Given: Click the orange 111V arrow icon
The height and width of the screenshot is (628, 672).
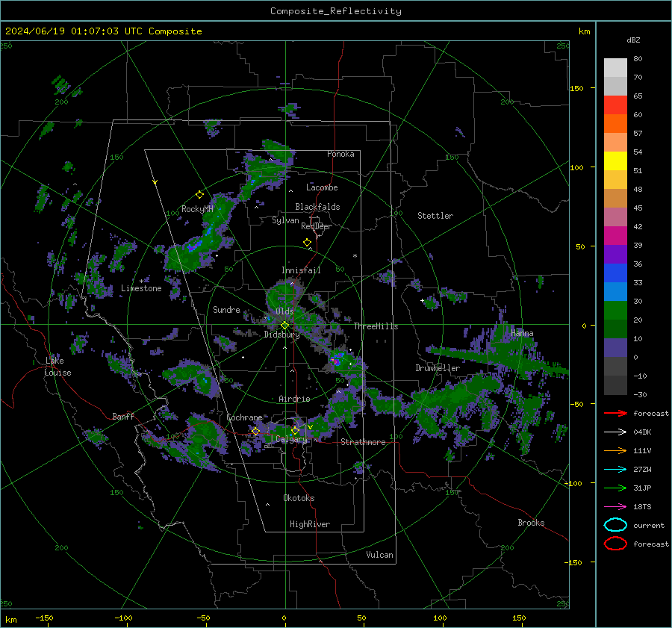Looking at the screenshot, I should point(615,450).
